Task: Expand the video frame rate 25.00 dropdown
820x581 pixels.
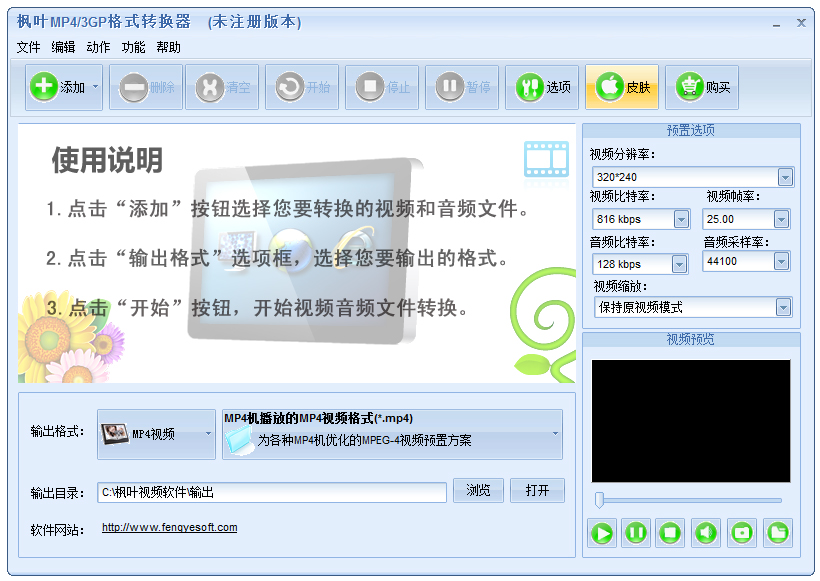Action: click(x=781, y=219)
